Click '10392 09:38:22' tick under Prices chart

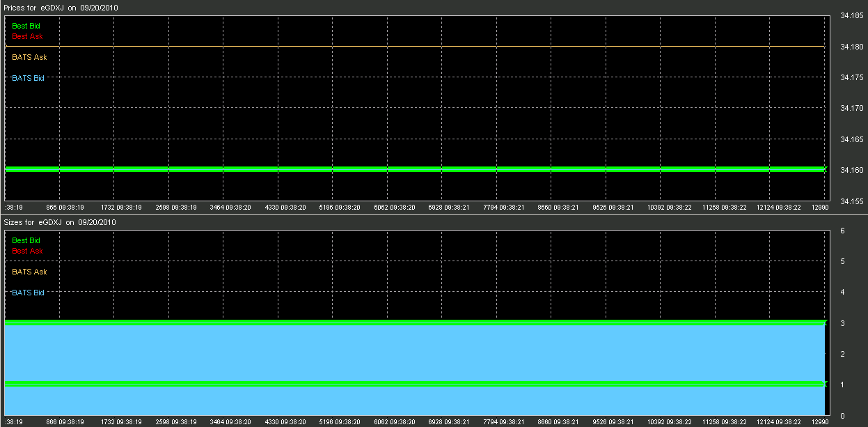670,207
